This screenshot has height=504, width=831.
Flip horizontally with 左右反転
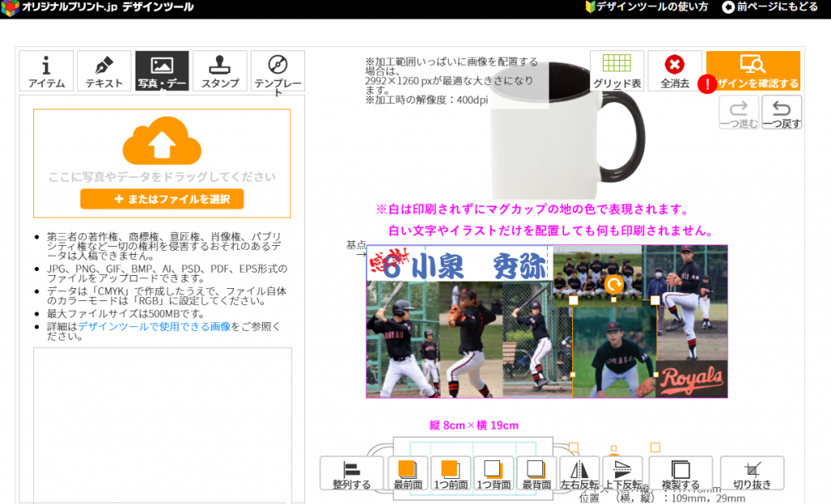pos(579,473)
